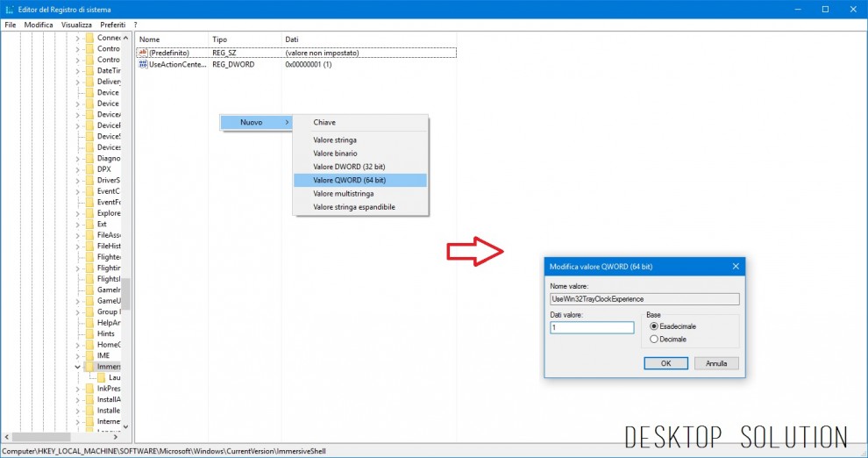Choose Valore DWORD (32 bit)
Viewport: 868px width, 458px height.
pyautogui.click(x=360, y=167)
